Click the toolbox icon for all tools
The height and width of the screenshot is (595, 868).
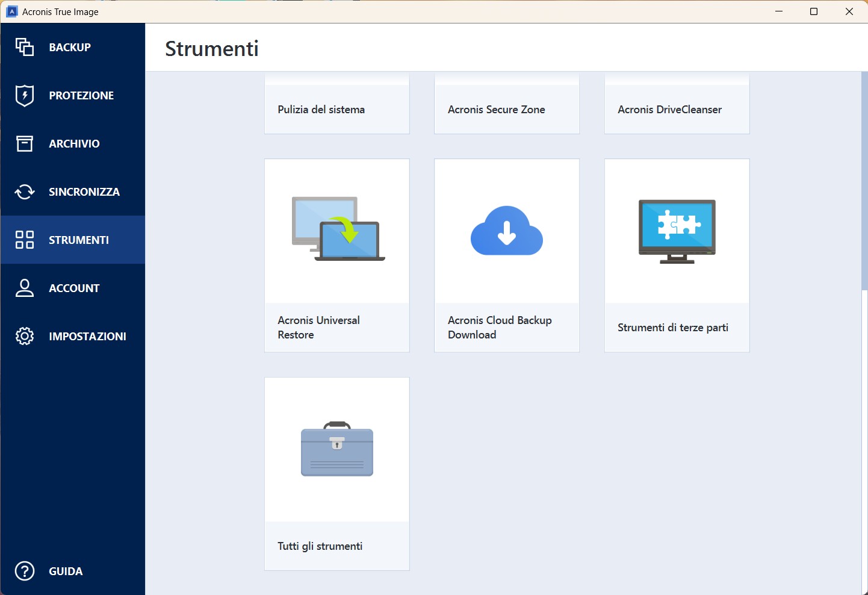click(337, 449)
